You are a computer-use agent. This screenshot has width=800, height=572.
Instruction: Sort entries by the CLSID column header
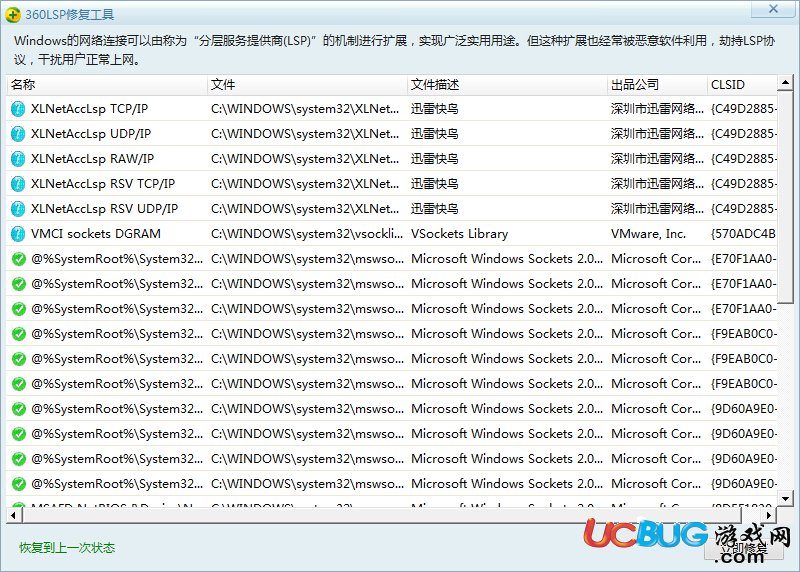click(x=742, y=85)
